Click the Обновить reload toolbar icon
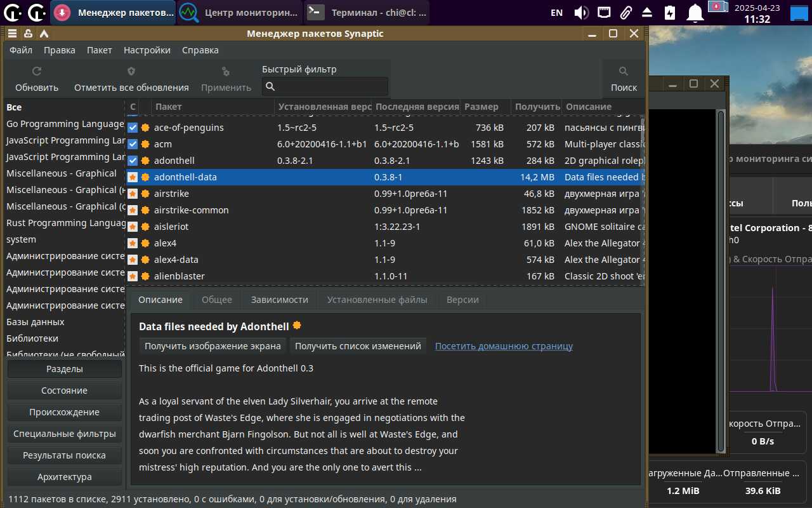The image size is (812, 508). [x=37, y=72]
